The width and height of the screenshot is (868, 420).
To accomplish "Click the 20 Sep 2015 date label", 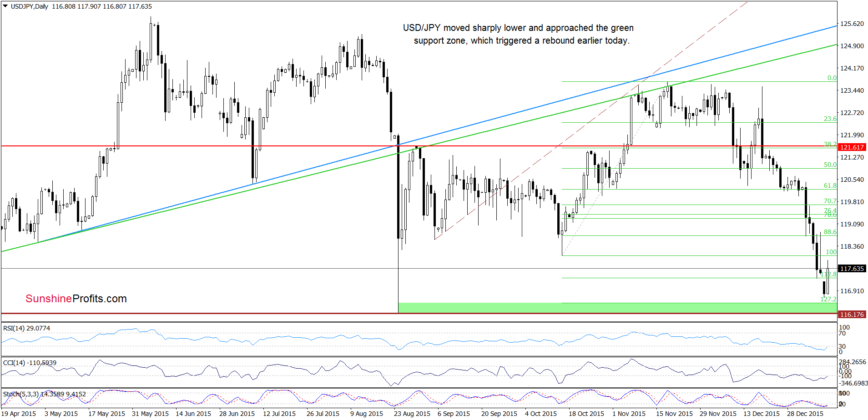I will tap(500, 414).
